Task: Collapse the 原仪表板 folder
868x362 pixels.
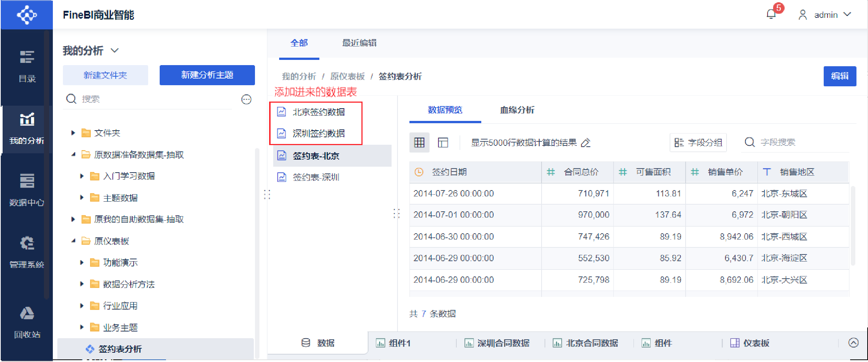Action: [x=73, y=241]
